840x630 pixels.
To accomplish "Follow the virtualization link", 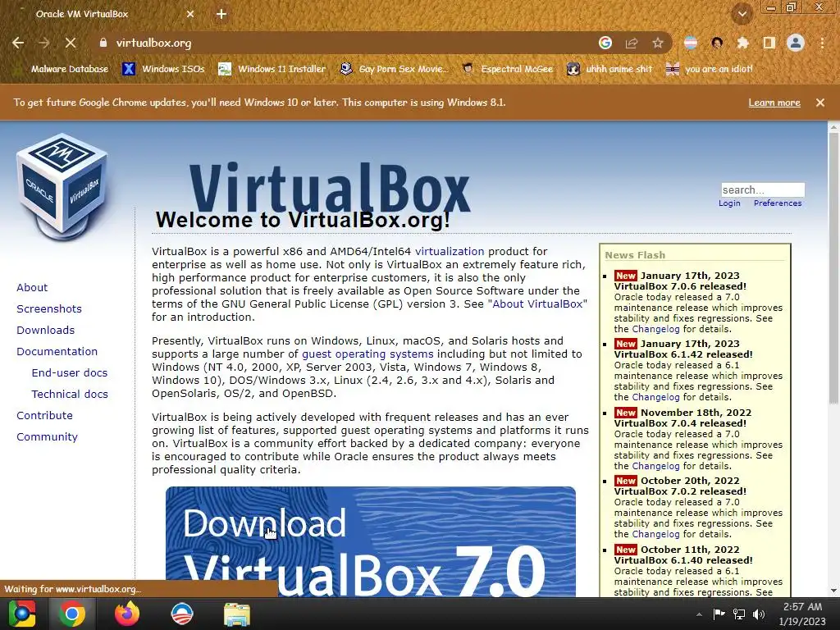I will pyautogui.click(x=450, y=251).
